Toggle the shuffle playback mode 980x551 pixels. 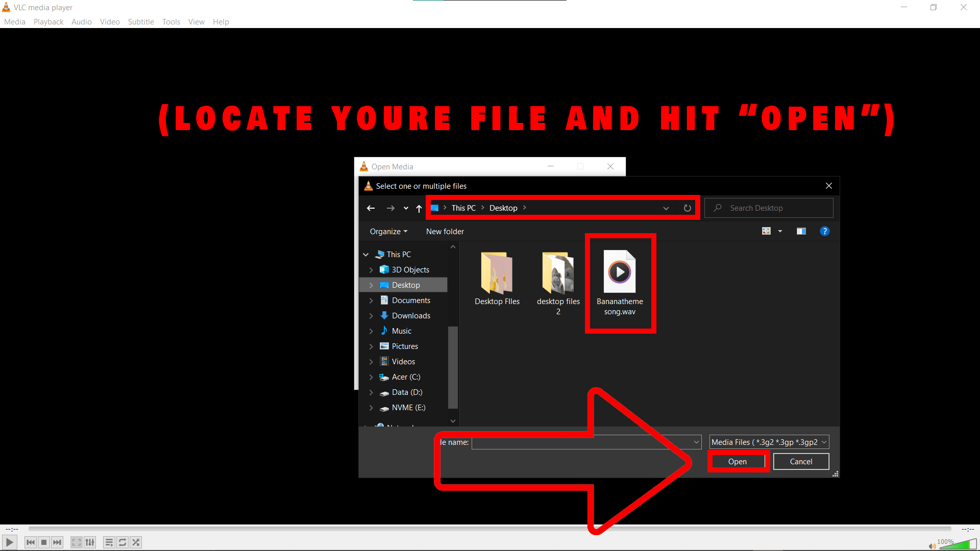click(x=135, y=542)
